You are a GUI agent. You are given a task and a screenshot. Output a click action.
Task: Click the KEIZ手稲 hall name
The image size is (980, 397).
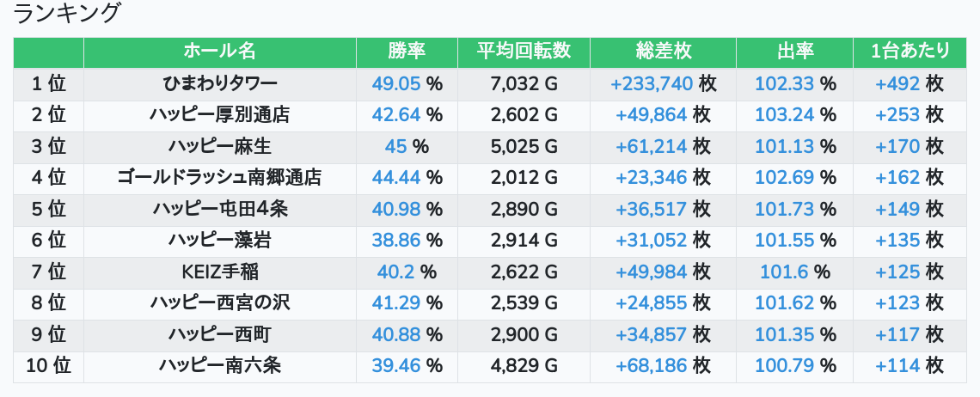[x=219, y=272]
